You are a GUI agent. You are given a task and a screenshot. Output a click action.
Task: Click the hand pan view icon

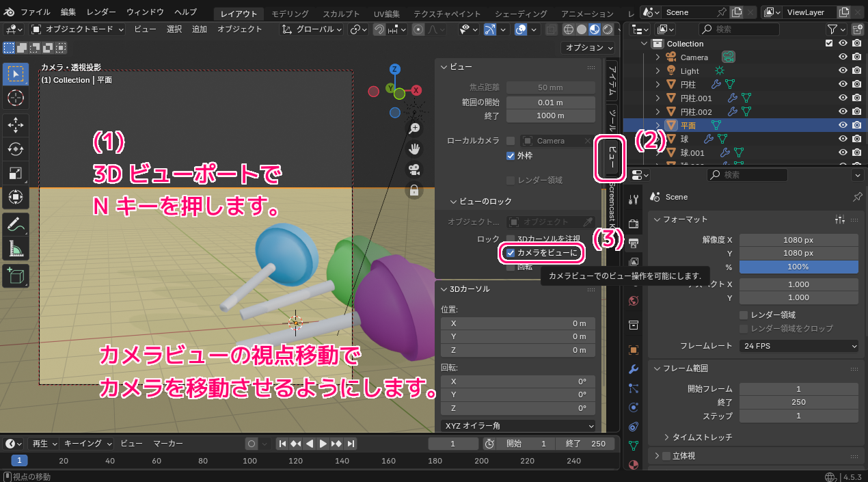pyautogui.click(x=414, y=149)
